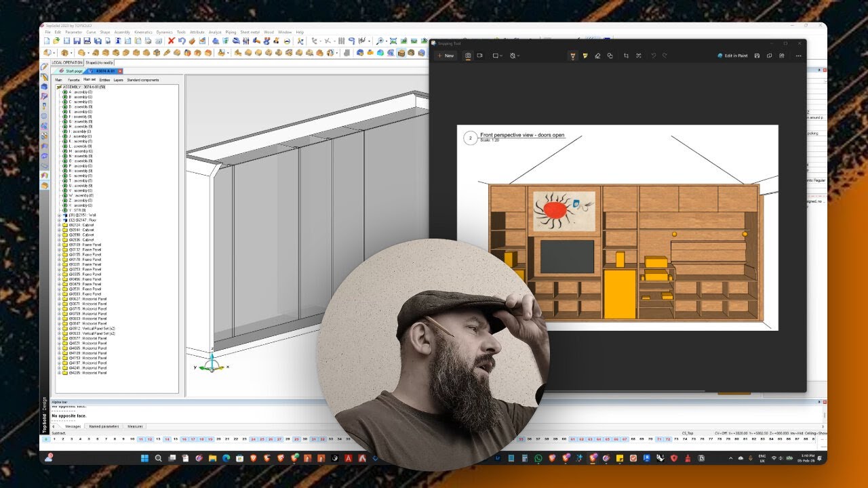Select layer number 5 in the layer bar
This screenshot has width=868, height=488.
pyautogui.click(x=89, y=439)
